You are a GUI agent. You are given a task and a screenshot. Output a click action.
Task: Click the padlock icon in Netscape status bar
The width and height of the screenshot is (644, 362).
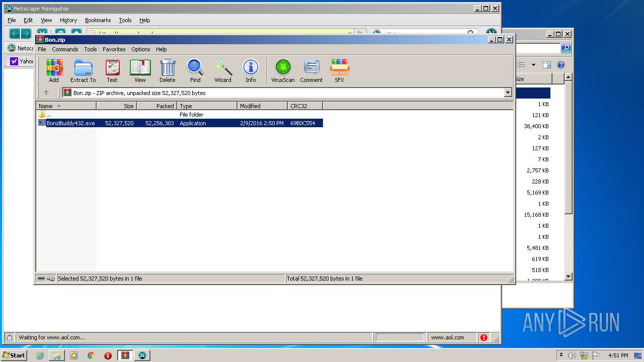9,337
